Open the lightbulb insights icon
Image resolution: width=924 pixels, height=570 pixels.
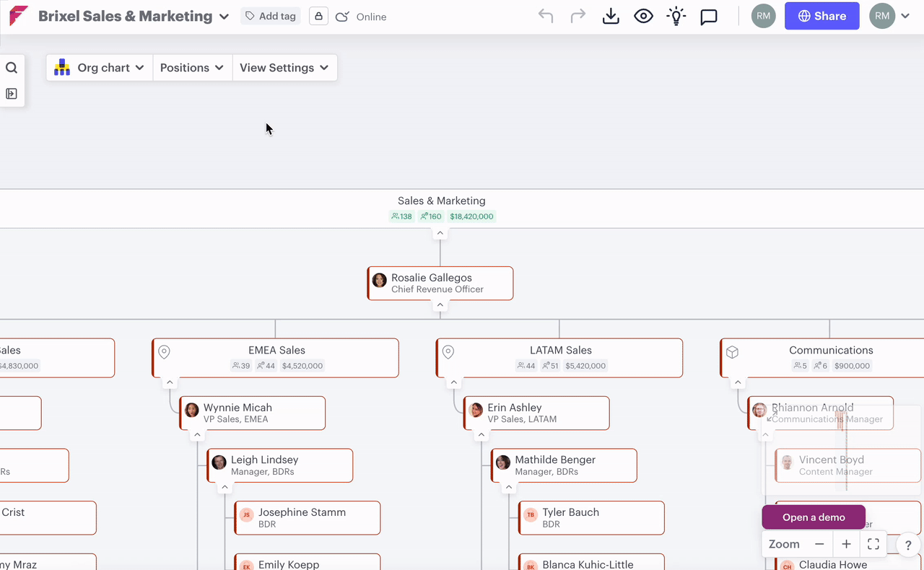(x=676, y=16)
